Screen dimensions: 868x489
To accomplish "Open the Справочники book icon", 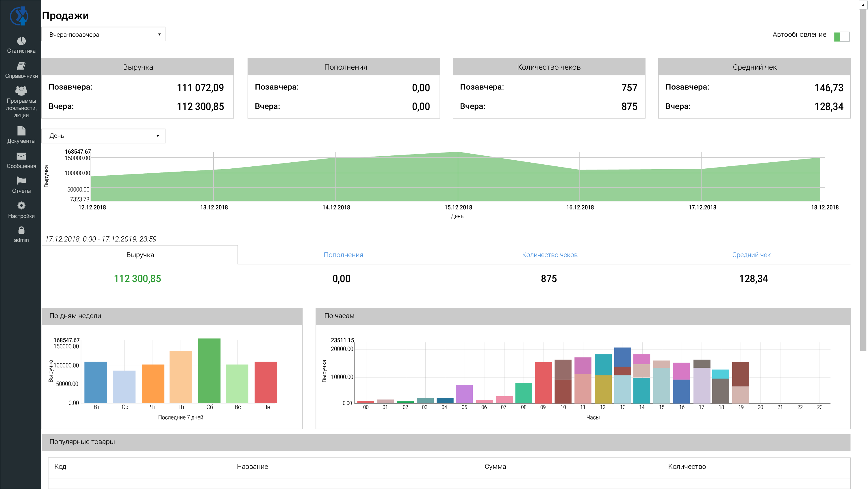I will tap(21, 66).
